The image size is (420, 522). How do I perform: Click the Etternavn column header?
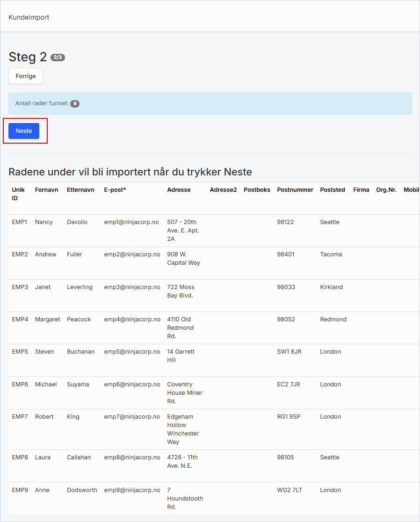(x=80, y=190)
